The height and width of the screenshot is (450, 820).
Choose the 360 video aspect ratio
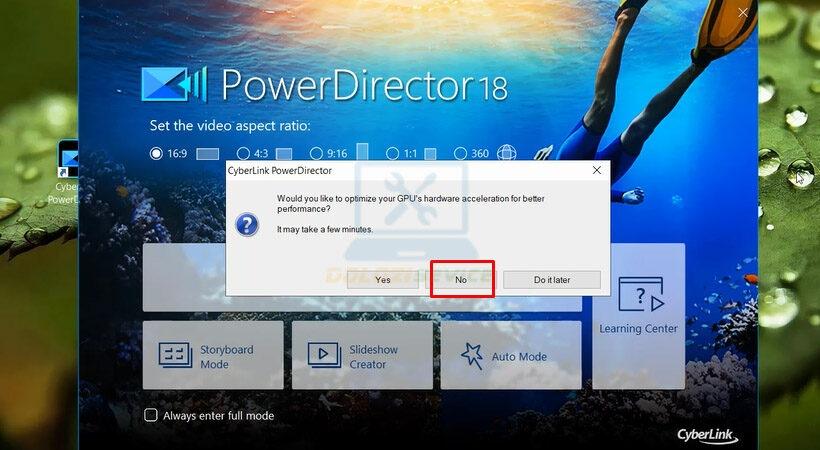click(461, 154)
